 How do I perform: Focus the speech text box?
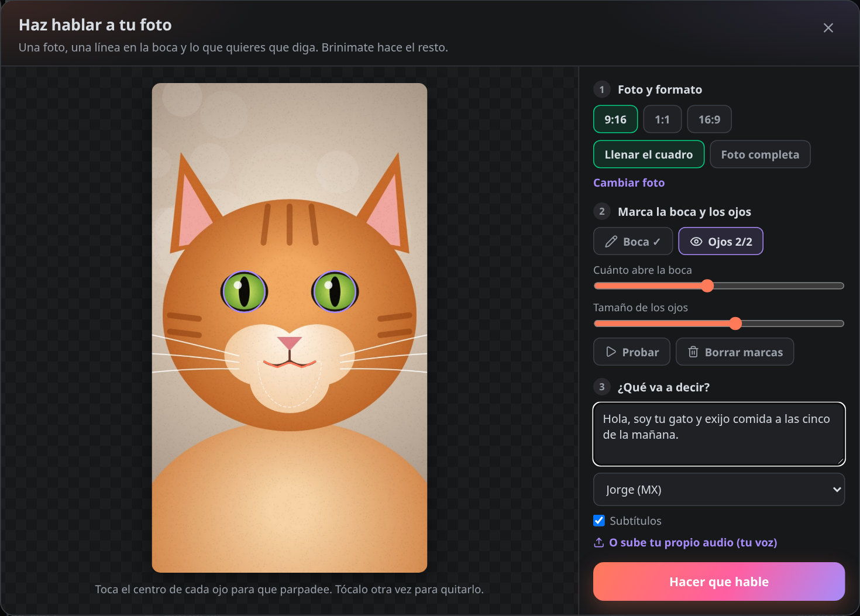click(719, 434)
